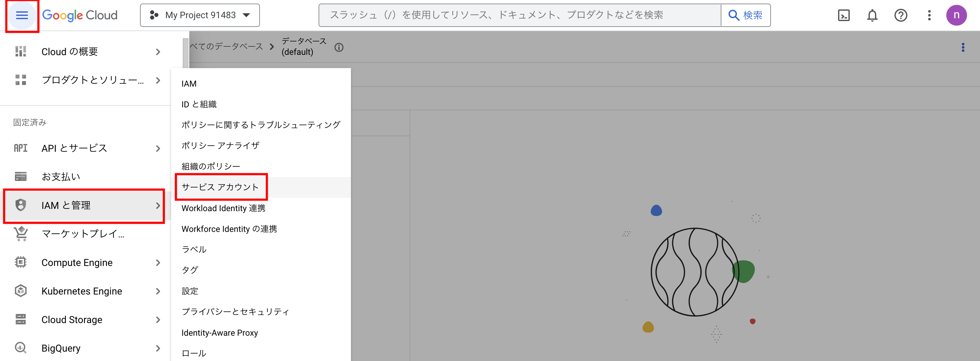
Task: Select サービス アカウント from the menu
Action: (x=220, y=187)
